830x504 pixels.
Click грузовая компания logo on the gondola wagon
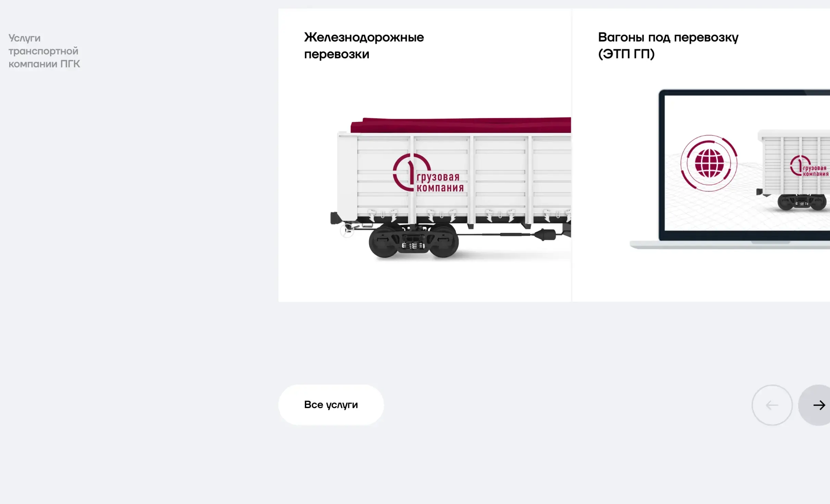428,173
